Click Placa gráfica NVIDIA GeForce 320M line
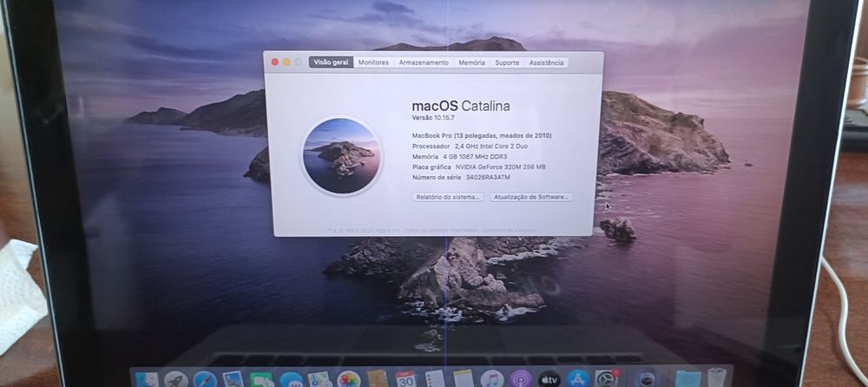 coord(479,167)
